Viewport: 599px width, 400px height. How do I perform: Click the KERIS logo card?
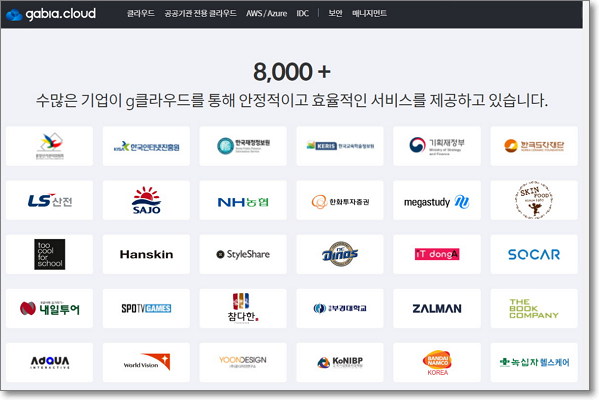[x=340, y=146]
